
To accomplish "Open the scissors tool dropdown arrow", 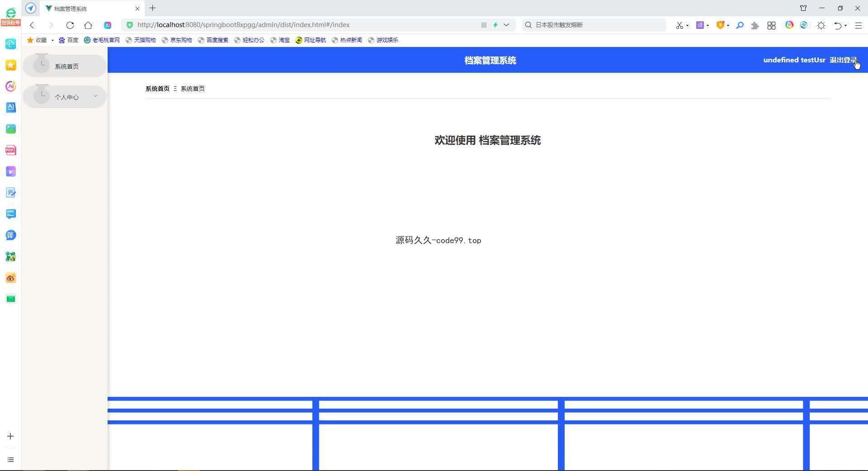I will [x=687, y=26].
